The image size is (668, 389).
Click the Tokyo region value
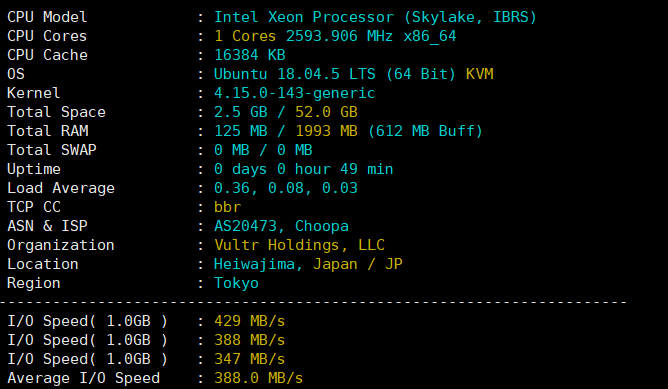[236, 283]
